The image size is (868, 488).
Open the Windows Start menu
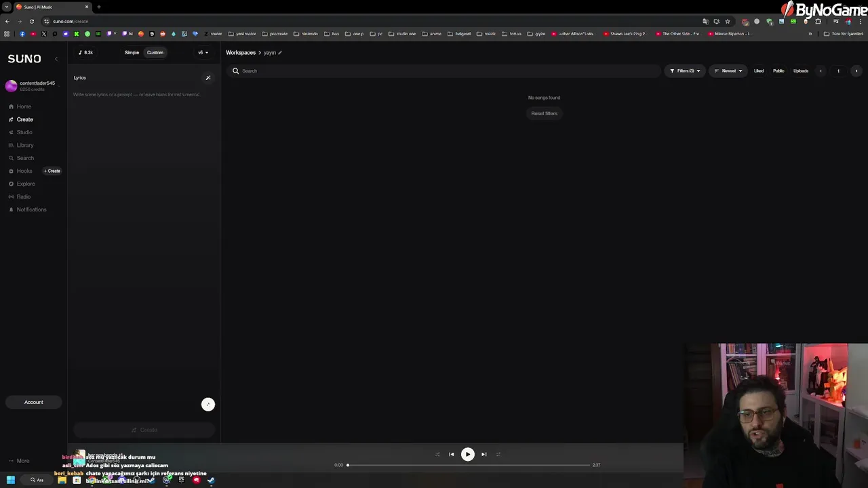tap(10, 480)
